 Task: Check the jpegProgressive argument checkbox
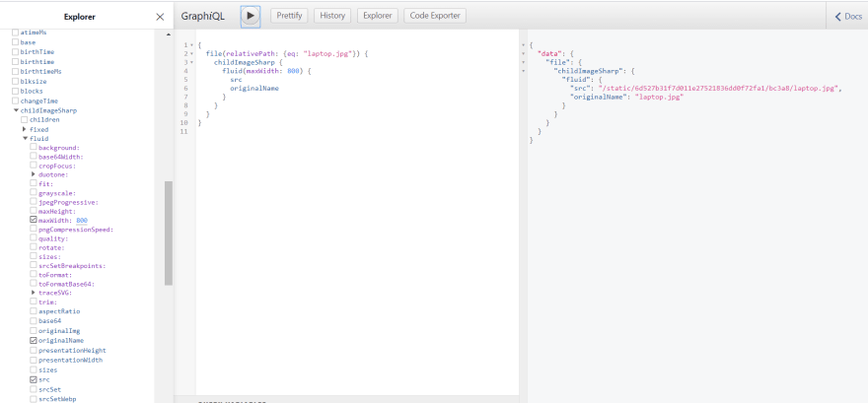(34, 202)
